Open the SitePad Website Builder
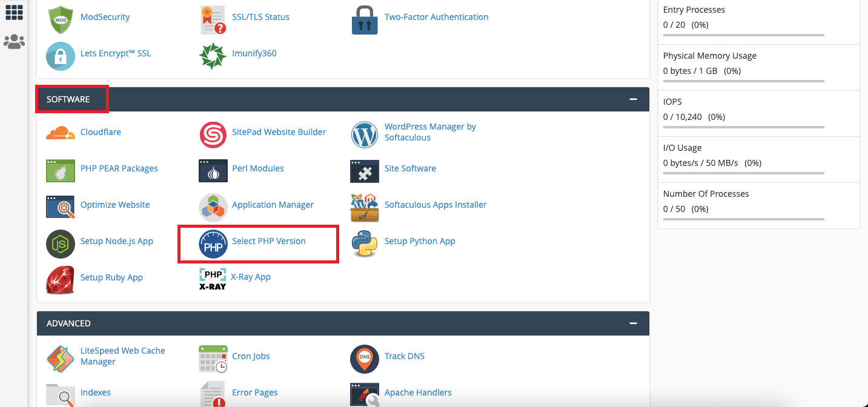 (x=279, y=131)
